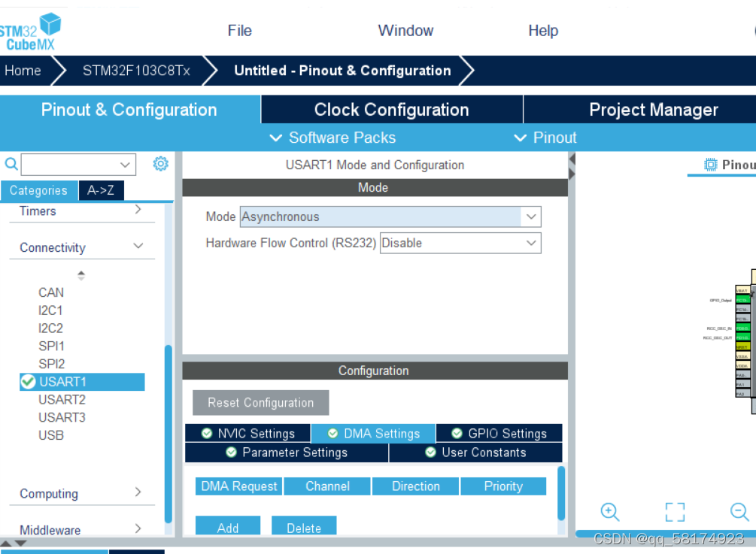Click the Channel column header

pyautogui.click(x=327, y=486)
